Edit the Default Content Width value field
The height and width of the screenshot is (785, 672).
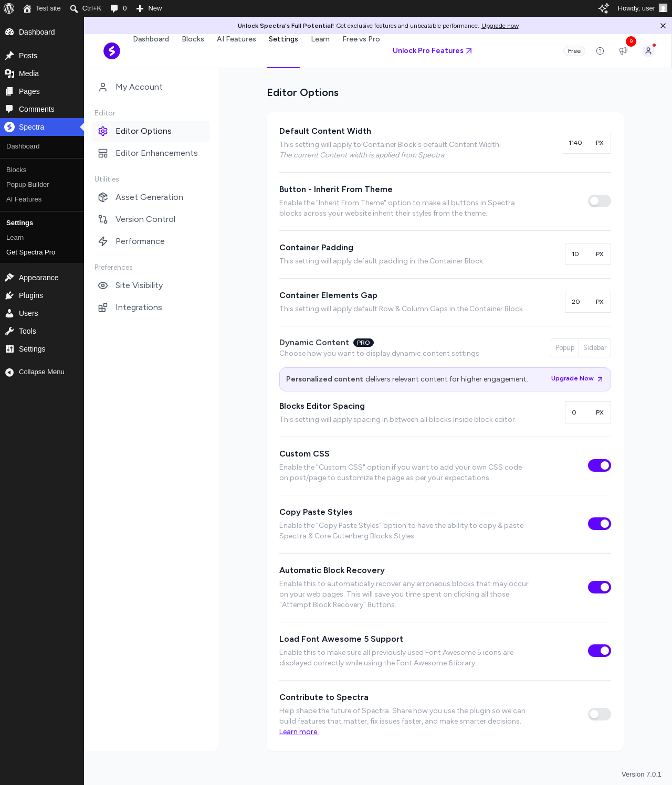(576, 143)
